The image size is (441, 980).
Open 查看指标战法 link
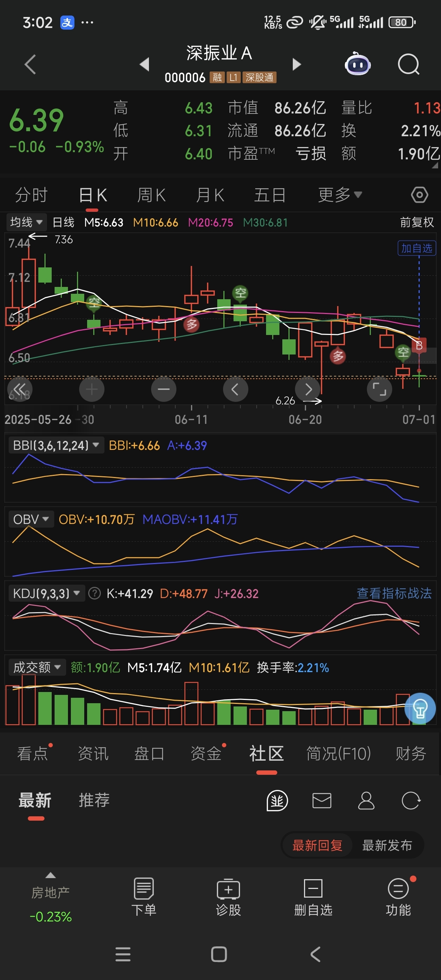coord(394,593)
